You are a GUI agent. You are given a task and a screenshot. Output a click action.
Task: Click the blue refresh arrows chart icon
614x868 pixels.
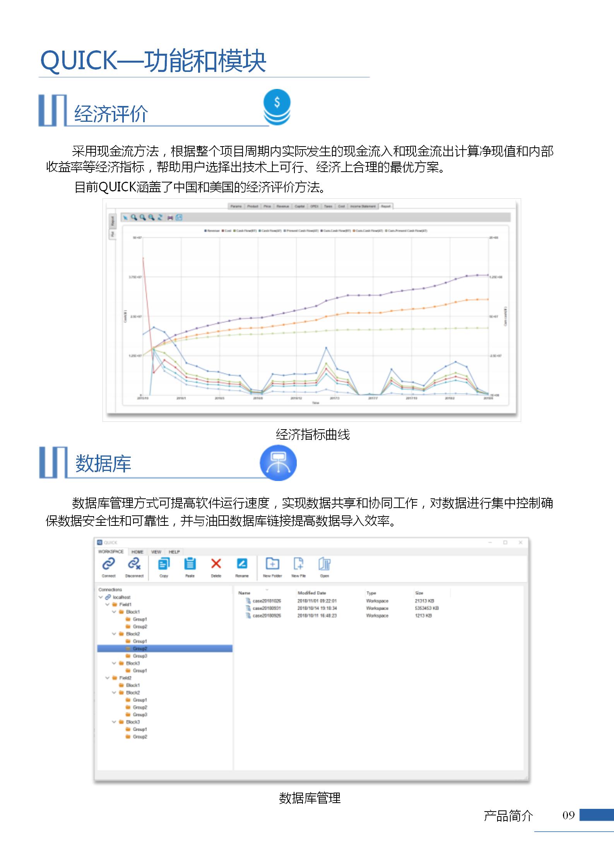point(160,218)
